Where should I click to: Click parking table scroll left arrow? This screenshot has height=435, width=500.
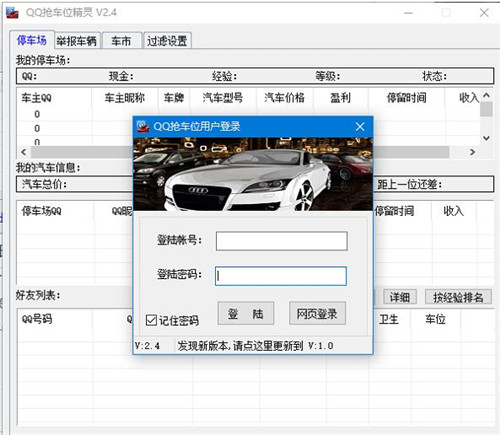[x=23, y=152]
